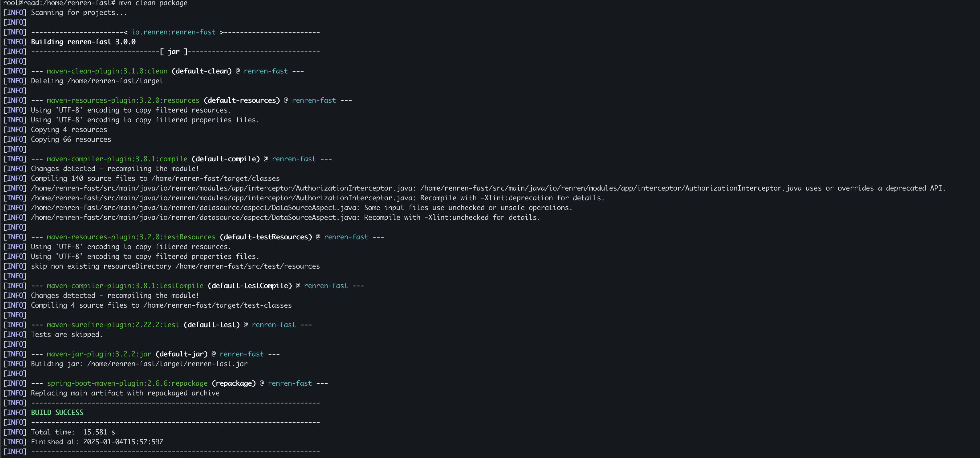Click 'Recompile with -Xlint:unchecked for details.' text
The width and height of the screenshot is (980, 458).
[452, 218]
